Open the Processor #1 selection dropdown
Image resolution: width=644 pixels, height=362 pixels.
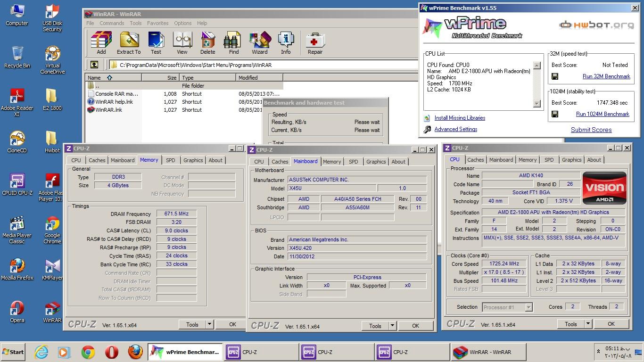[528, 307]
